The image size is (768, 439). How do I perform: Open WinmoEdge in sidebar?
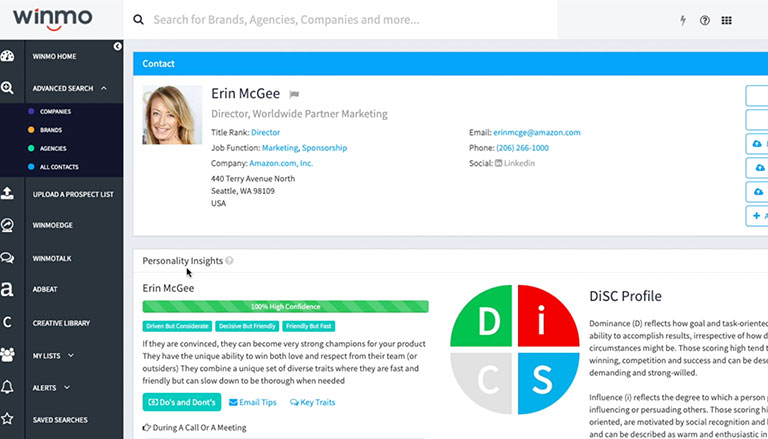click(x=52, y=225)
